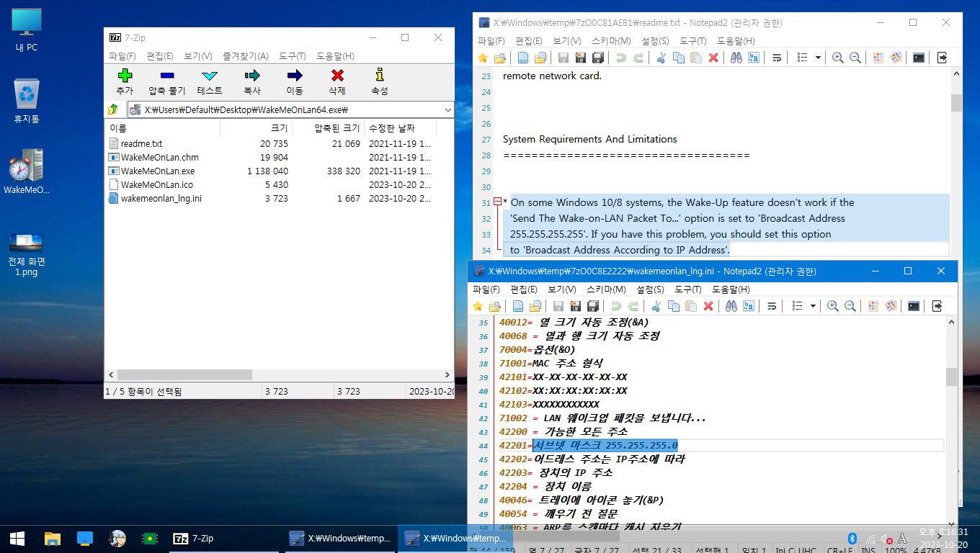Viewport: 980px width, 553px height.
Task: Click the Undo arrow in the wakemeonlan_lng.ini Notepad2 toolbar
Action: [616, 306]
